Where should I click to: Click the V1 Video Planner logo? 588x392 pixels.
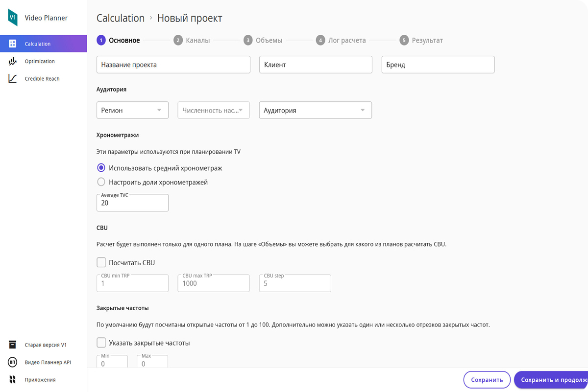(x=13, y=18)
